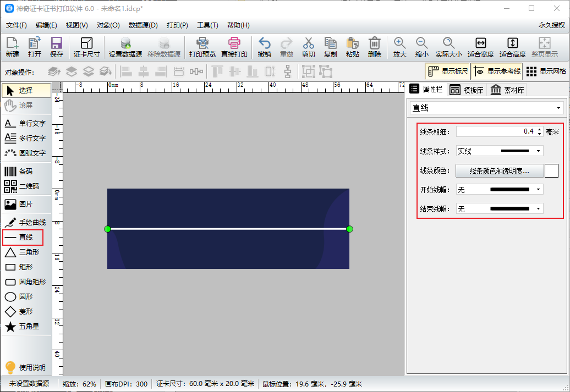Zoom in with 放大

[x=399, y=47]
